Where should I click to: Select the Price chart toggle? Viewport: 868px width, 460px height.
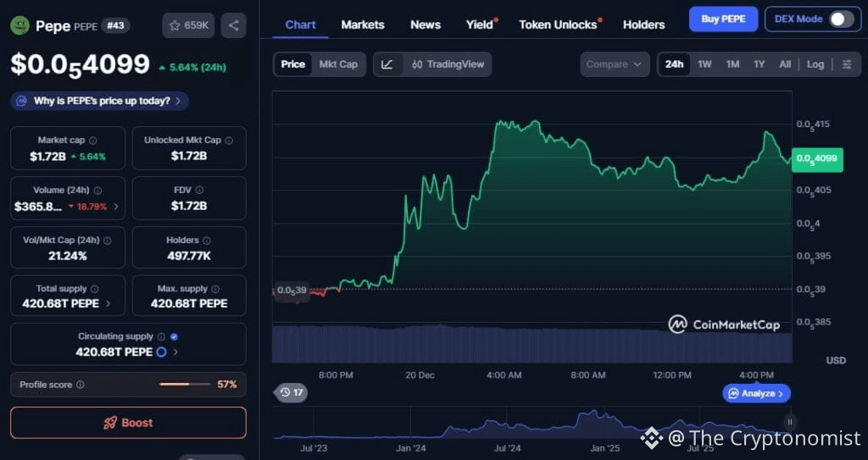(x=292, y=64)
